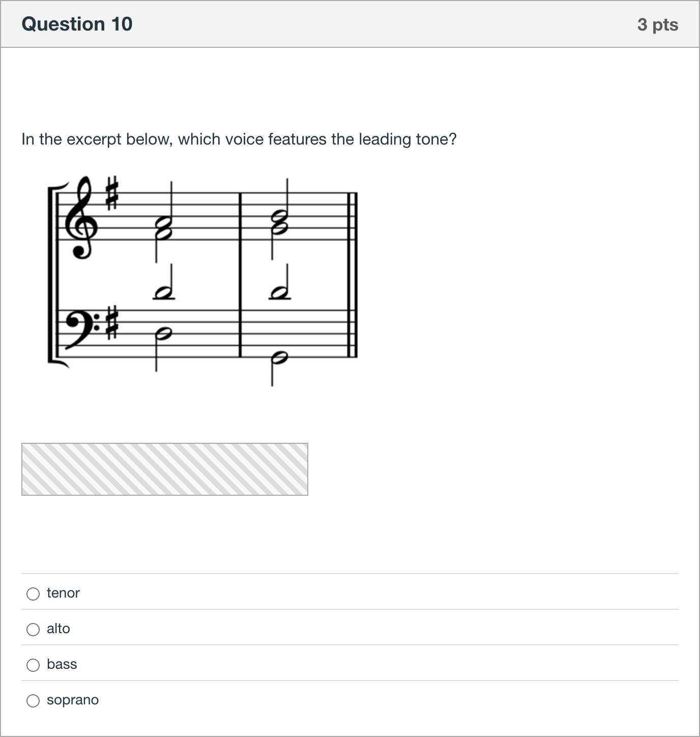This screenshot has height=737, width=700.
Task: Pick the soprano answer option
Action: click(33, 701)
